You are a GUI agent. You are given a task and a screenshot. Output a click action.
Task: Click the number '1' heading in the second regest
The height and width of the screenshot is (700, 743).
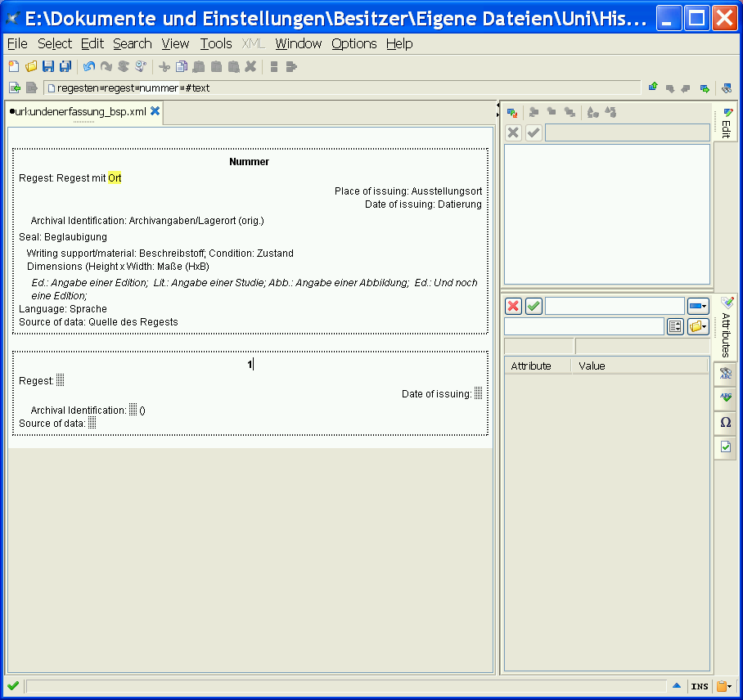(x=250, y=364)
